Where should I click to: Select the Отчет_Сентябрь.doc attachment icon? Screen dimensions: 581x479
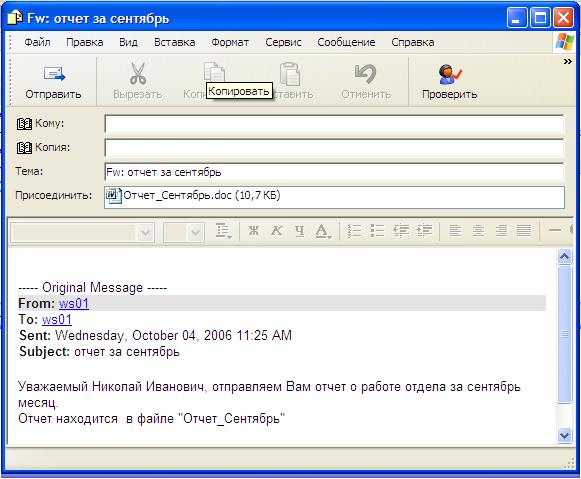pos(113,196)
